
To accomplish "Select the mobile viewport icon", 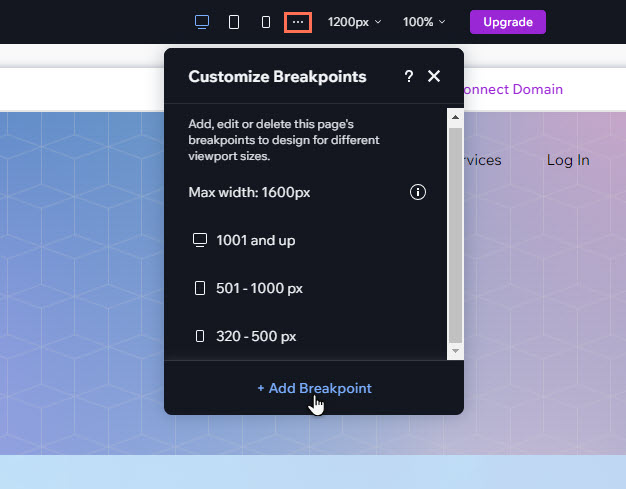I will click(x=266, y=22).
